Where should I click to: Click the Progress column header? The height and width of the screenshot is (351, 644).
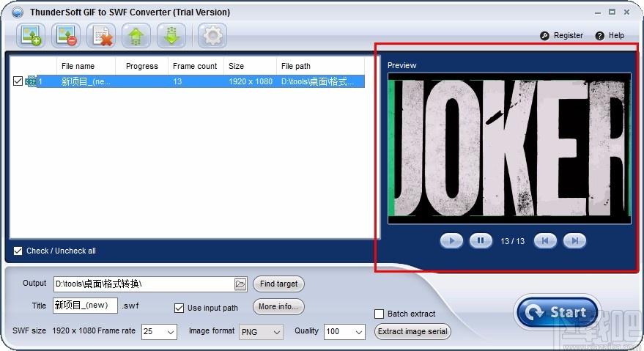coord(141,66)
